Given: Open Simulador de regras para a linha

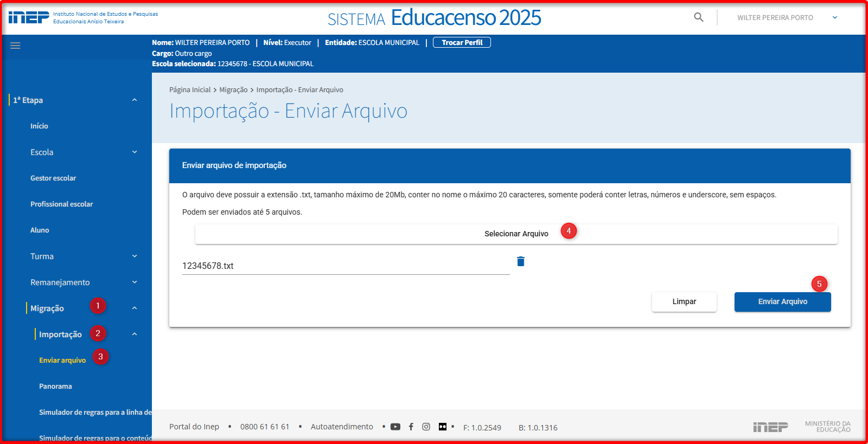Looking at the screenshot, I should pyautogui.click(x=95, y=412).
